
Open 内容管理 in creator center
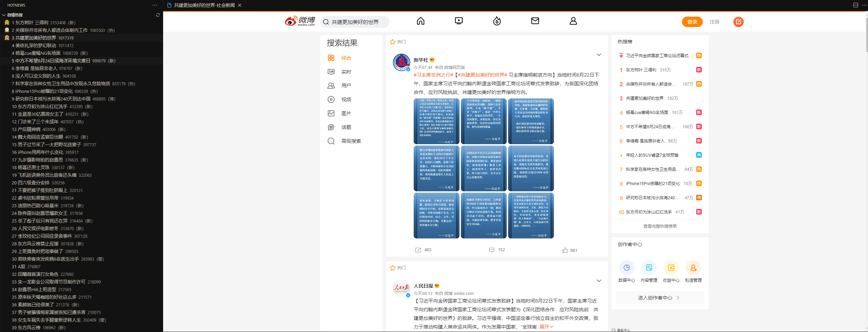tap(649, 271)
